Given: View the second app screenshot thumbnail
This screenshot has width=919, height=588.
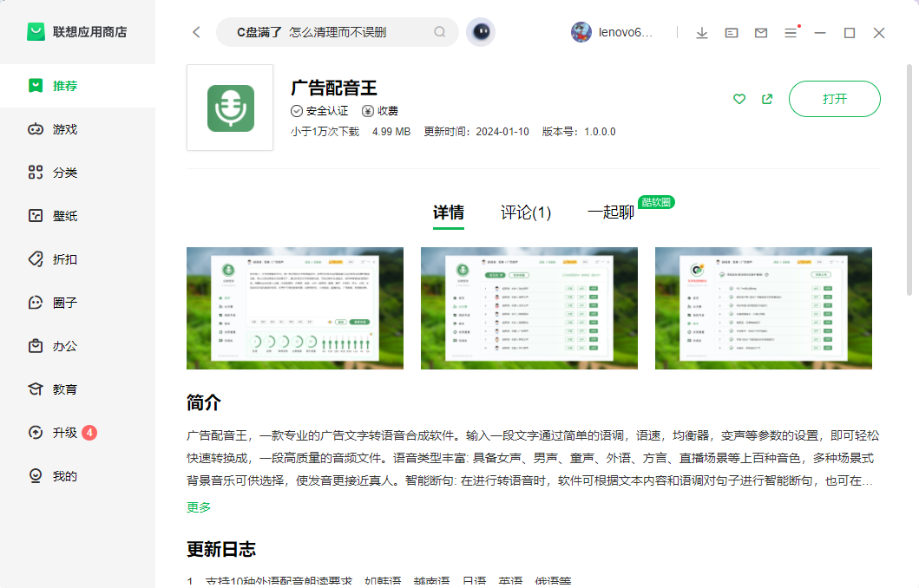Looking at the screenshot, I should coord(529,308).
